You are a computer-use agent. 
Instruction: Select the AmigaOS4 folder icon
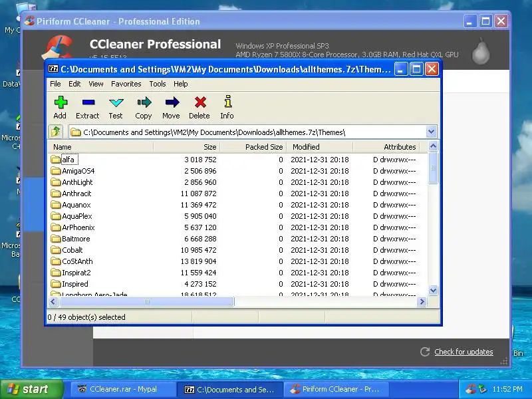pos(56,171)
